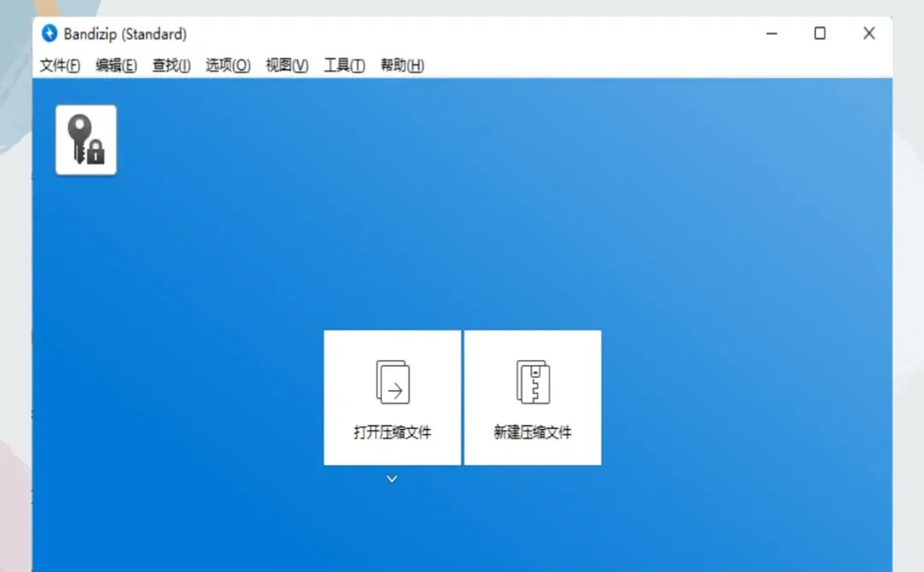The height and width of the screenshot is (572, 924).
Task: Open the 查找(I) menu
Action: pyautogui.click(x=171, y=65)
